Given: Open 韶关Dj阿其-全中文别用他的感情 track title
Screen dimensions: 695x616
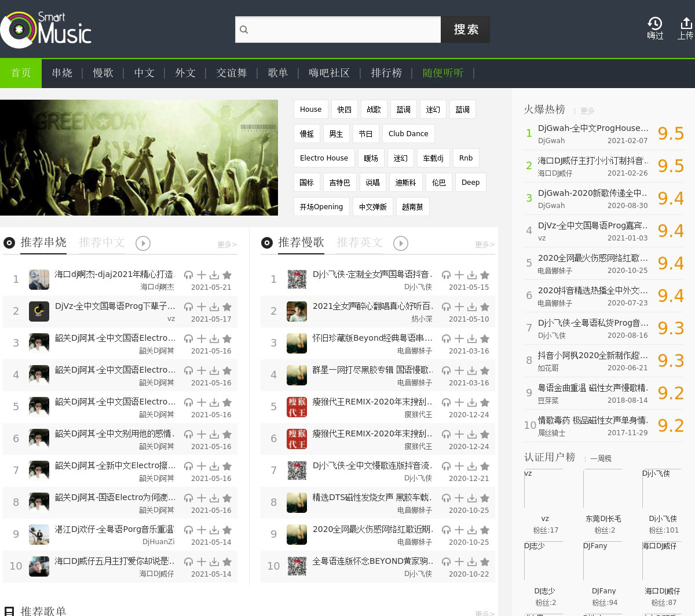Looking at the screenshot, I should click(x=115, y=433).
